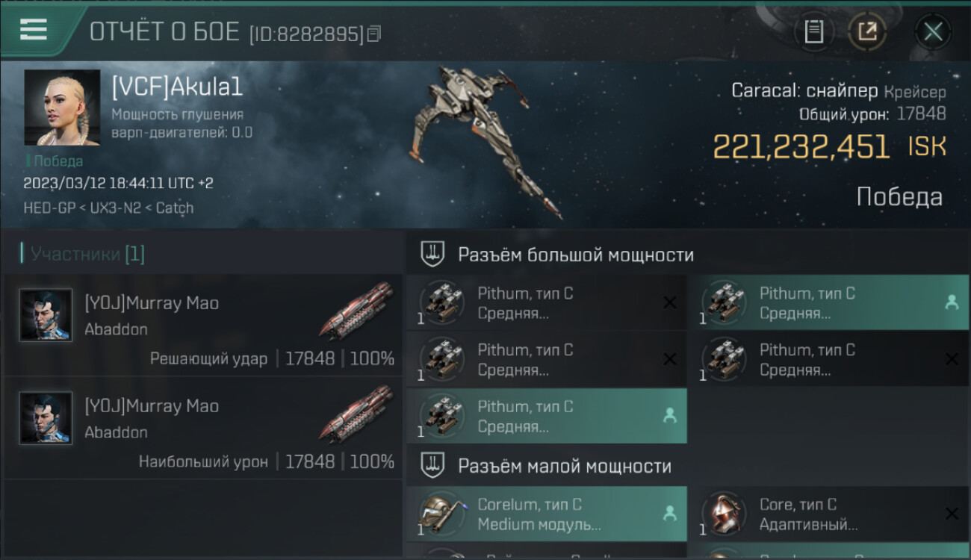Open the clipboard report icon
Screen dimensions: 971x560
(x=814, y=31)
